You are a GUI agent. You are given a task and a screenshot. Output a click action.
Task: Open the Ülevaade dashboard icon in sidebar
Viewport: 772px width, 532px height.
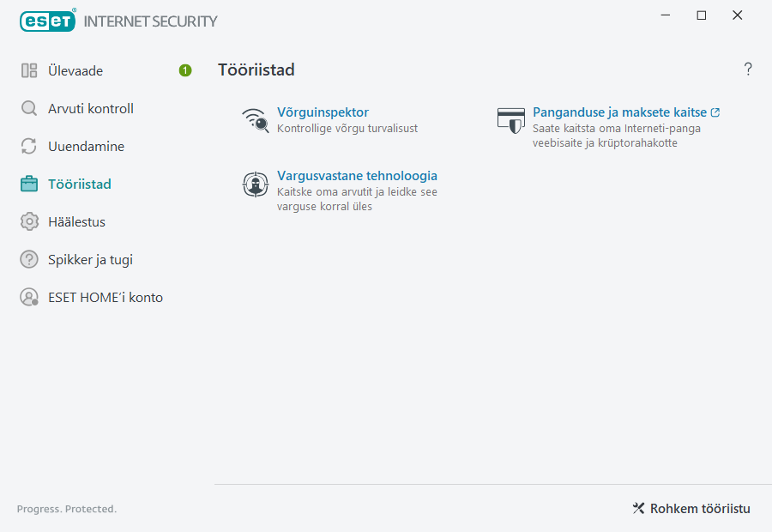tap(27, 70)
